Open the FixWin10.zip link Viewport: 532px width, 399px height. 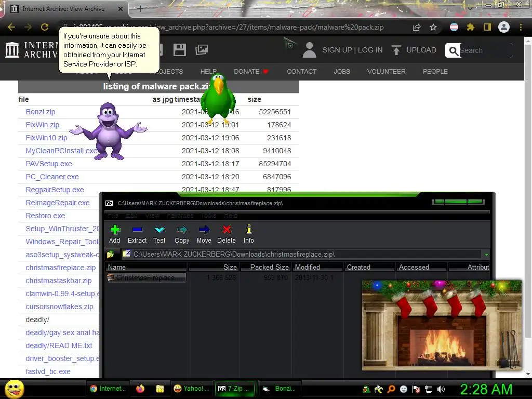tap(46, 138)
